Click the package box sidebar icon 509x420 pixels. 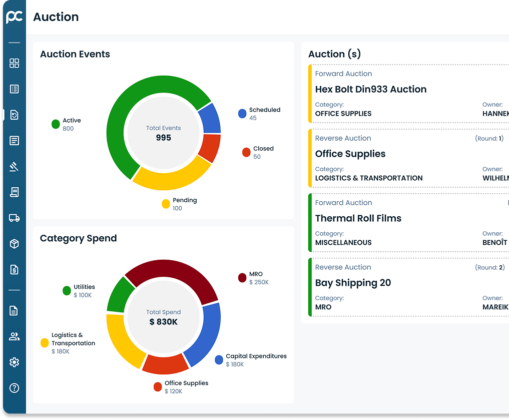[15, 244]
